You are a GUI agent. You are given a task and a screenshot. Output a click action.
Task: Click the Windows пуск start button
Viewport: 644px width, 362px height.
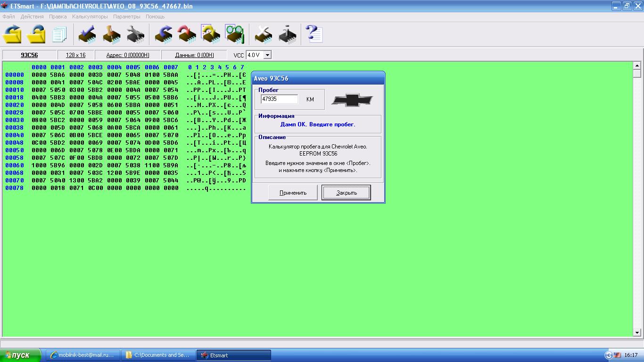click(21, 355)
